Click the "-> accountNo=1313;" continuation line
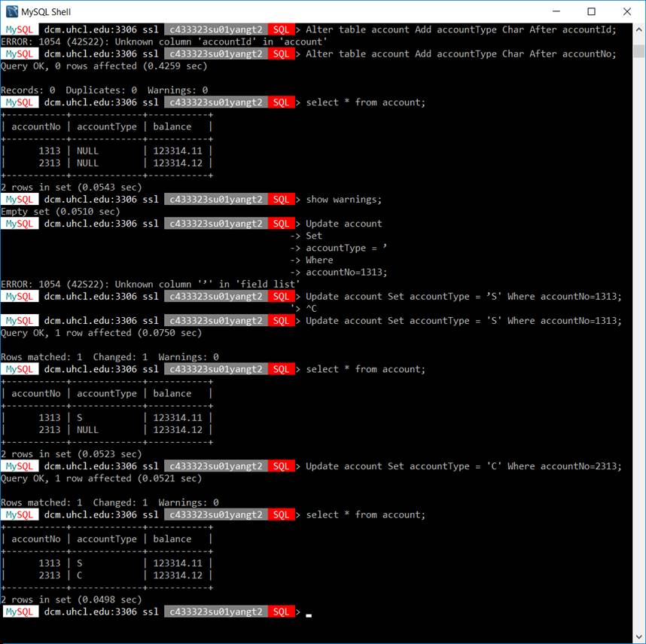The width and height of the screenshot is (646, 644). (339, 273)
